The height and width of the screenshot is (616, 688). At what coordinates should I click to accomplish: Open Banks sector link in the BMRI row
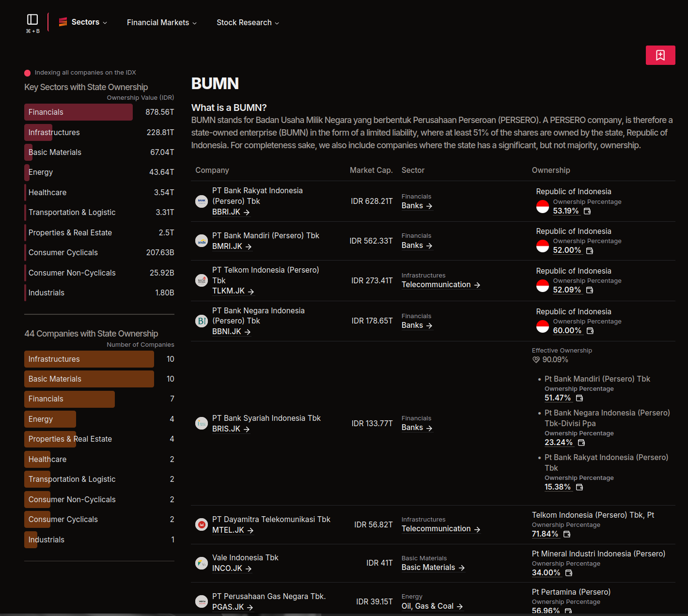417,246
